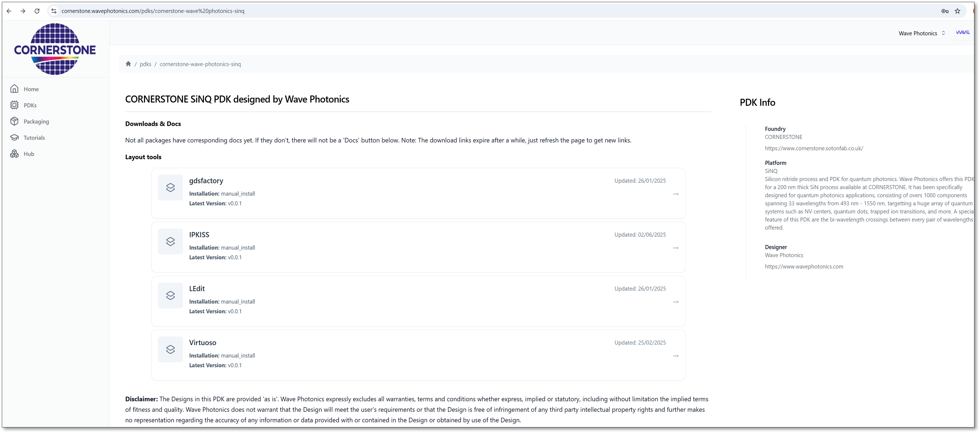Click 'Updated: 02/06/2025' on IPKISS card
Image resolution: width=980 pixels, height=433 pixels.
640,235
